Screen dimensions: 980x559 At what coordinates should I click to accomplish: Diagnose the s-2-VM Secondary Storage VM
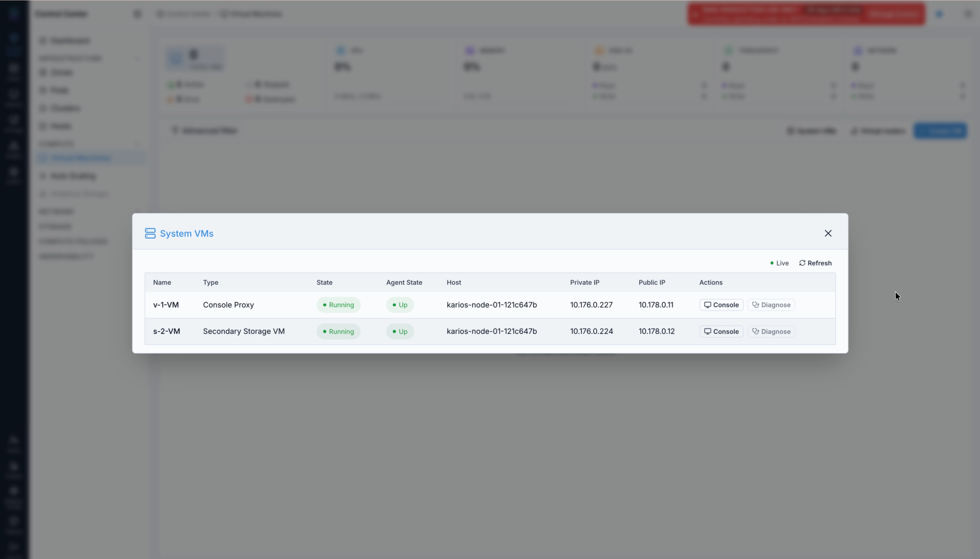click(771, 331)
